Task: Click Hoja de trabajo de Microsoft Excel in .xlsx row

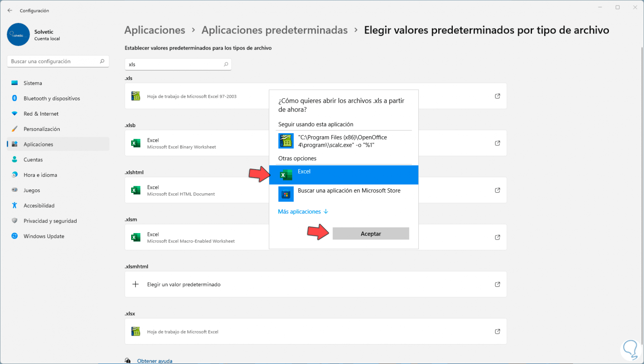Action: click(x=183, y=332)
